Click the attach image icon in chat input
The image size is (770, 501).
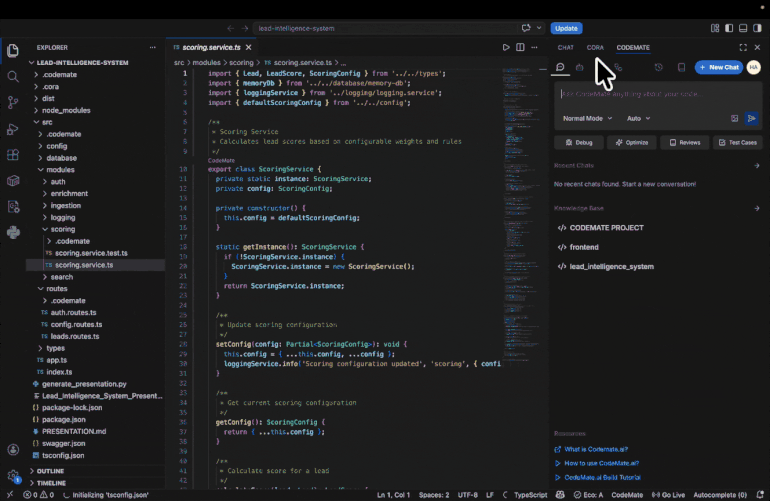[734, 118]
